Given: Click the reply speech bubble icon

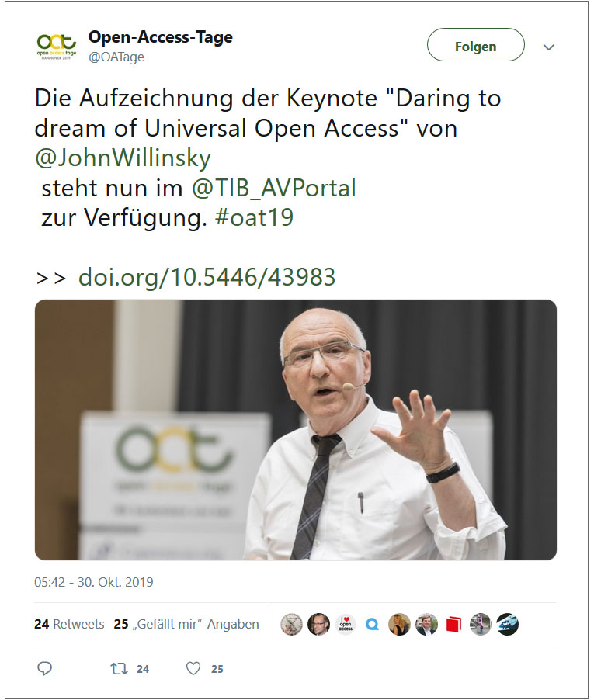Looking at the screenshot, I should 45,668.
